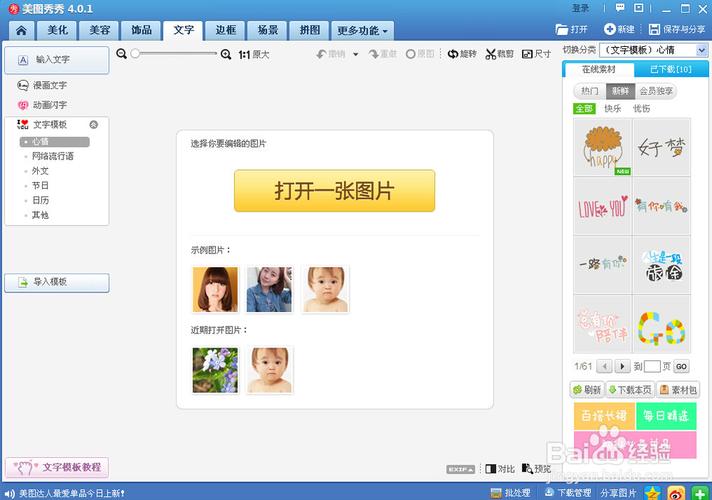Choose 漫画文字 in the sidebar
Image resolution: width=712 pixels, height=500 pixels.
[x=42, y=85]
